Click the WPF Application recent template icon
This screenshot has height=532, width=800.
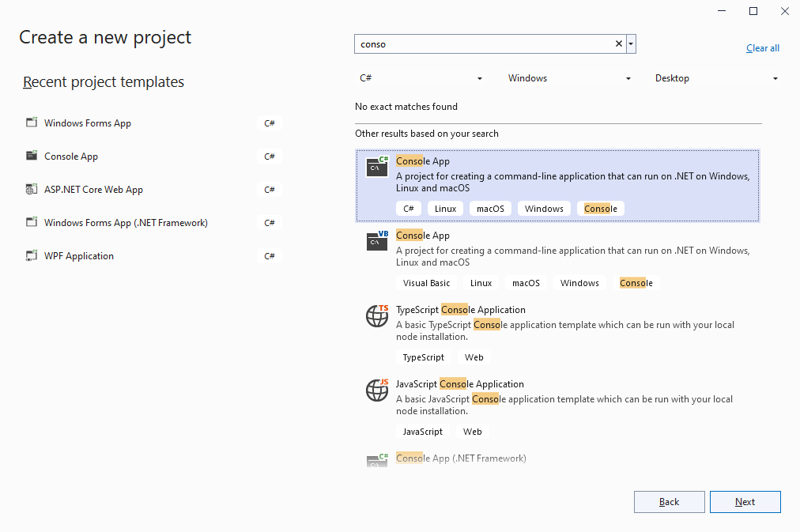pos(32,255)
